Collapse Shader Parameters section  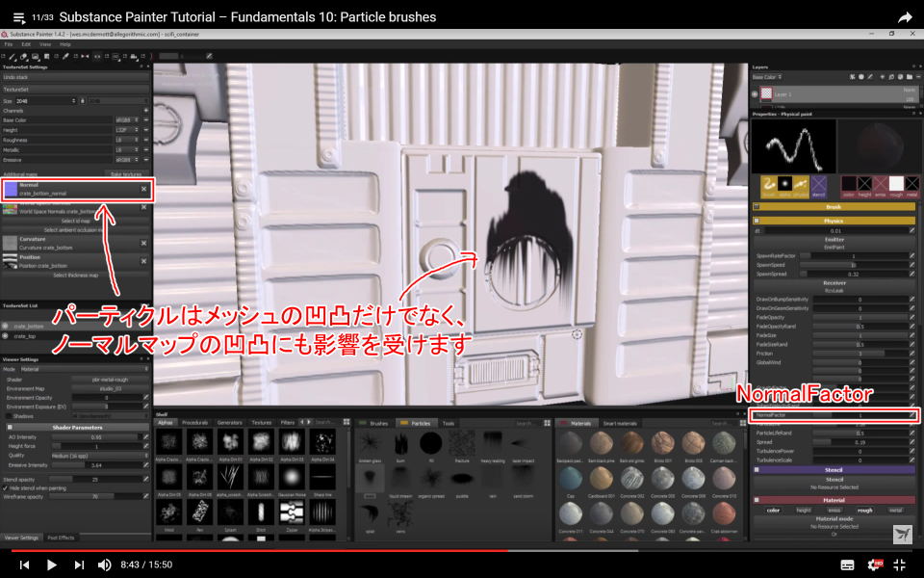(x=10, y=427)
